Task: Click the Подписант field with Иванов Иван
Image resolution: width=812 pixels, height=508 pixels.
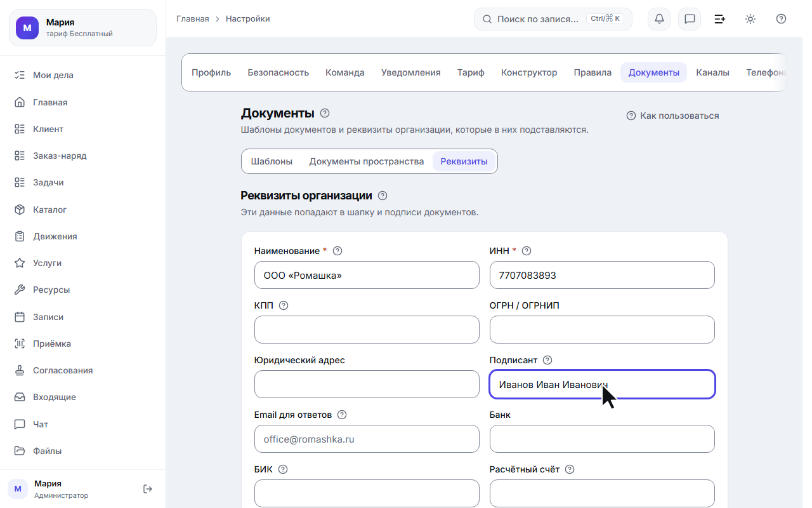Action: click(602, 384)
